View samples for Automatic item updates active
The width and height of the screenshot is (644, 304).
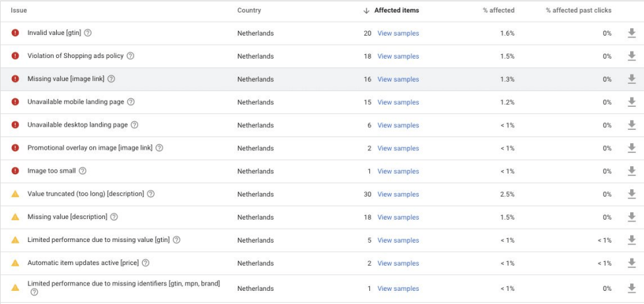(x=398, y=263)
